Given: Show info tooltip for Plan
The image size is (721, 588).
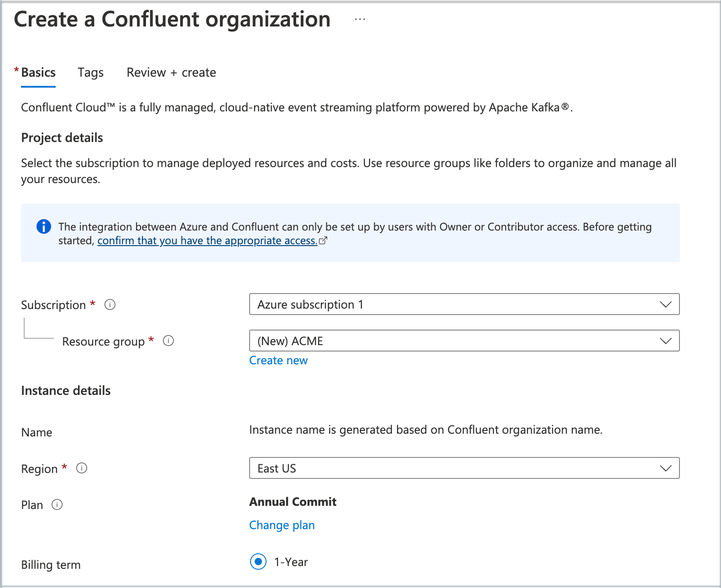Looking at the screenshot, I should coord(57,505).
